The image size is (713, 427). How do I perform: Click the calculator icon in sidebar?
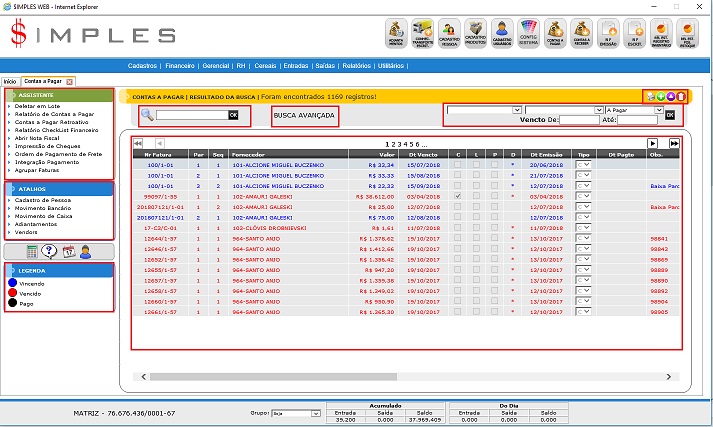coord(34,251)
